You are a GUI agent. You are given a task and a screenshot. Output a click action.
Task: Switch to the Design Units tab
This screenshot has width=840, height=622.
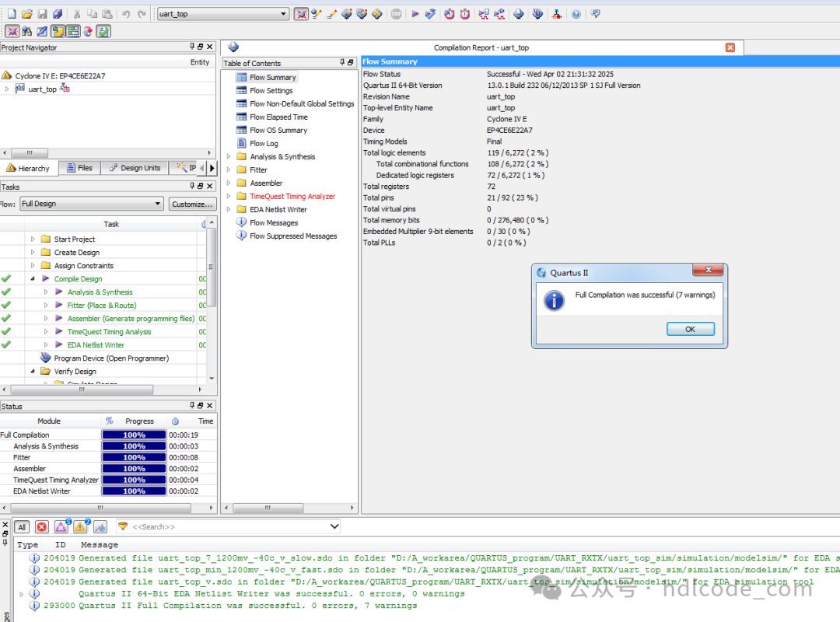[135, 168]
